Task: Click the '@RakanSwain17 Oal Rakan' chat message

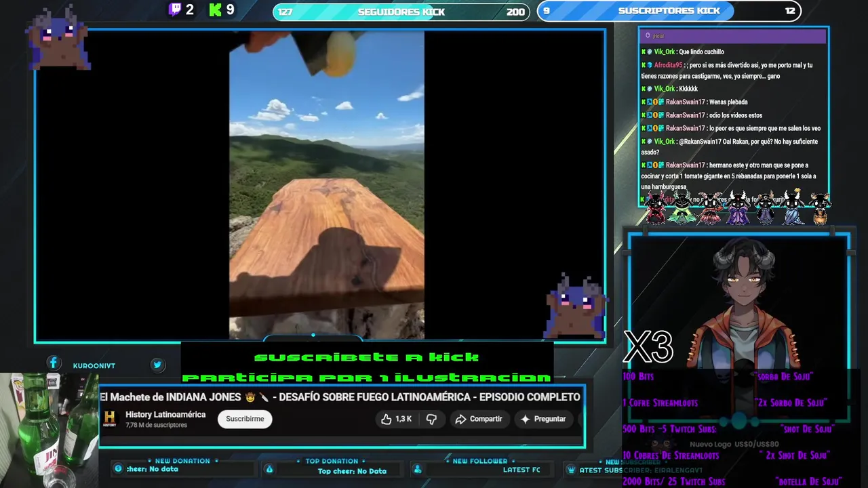Action: pyautogui.click(x=730, y=146)
